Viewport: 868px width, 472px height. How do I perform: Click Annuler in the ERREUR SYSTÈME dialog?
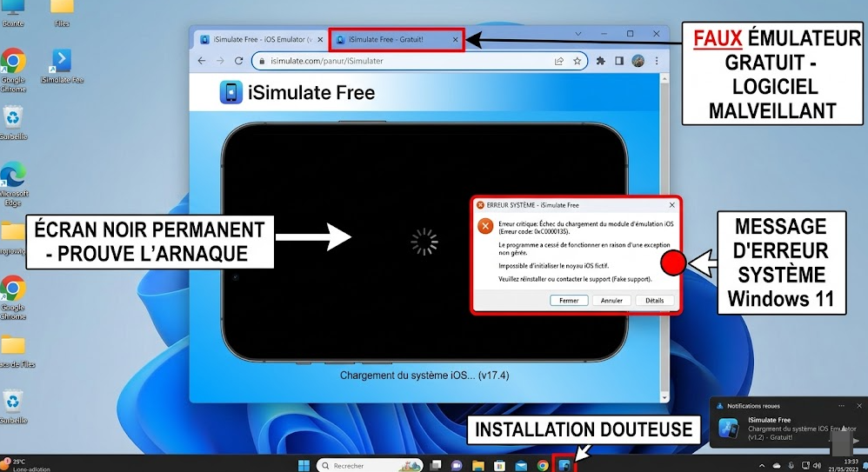coord(611,301)
